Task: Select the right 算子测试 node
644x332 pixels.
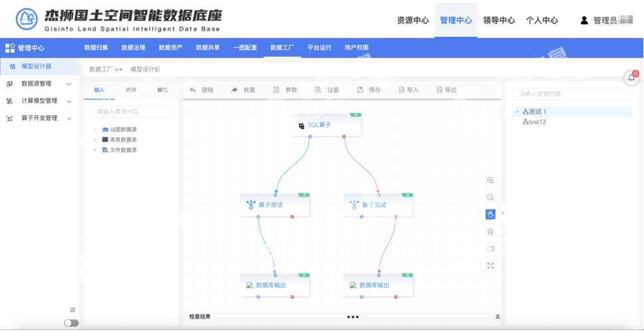Action: (378, 205)
